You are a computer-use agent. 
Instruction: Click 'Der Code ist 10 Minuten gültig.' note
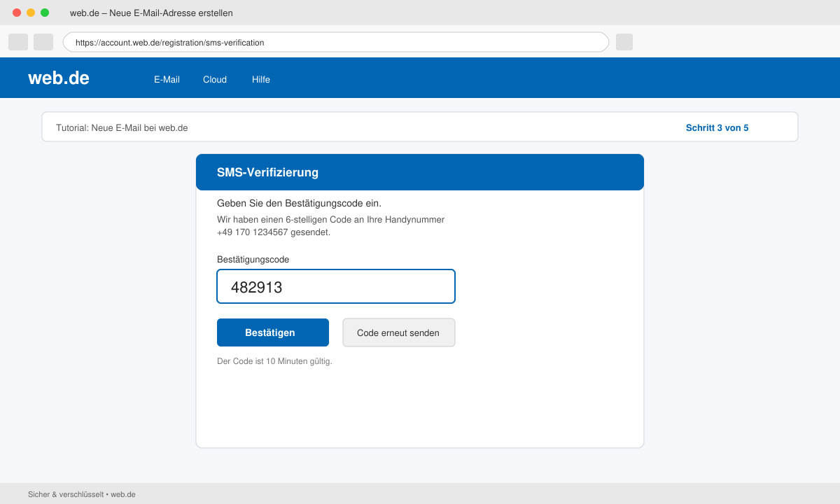[274, 361]
